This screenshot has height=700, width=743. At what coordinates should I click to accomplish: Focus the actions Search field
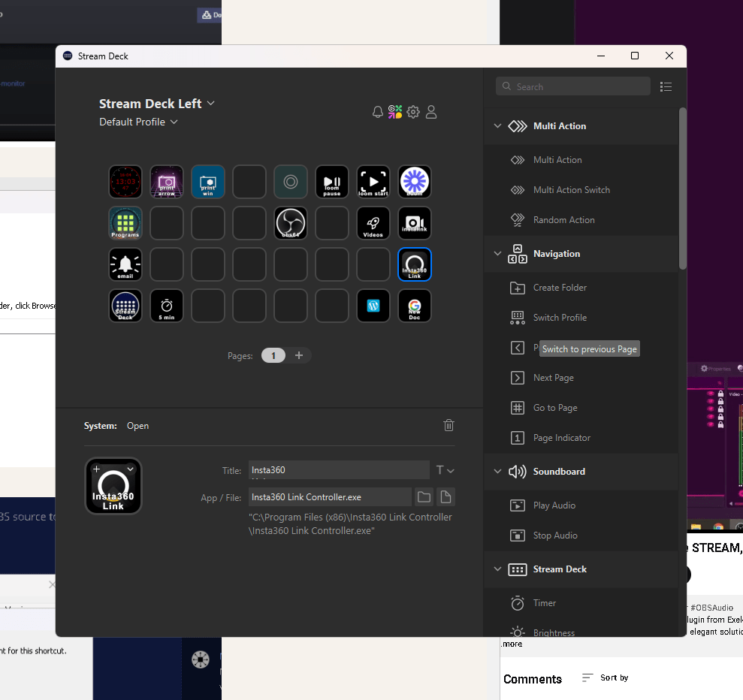[x=573, y=86]
